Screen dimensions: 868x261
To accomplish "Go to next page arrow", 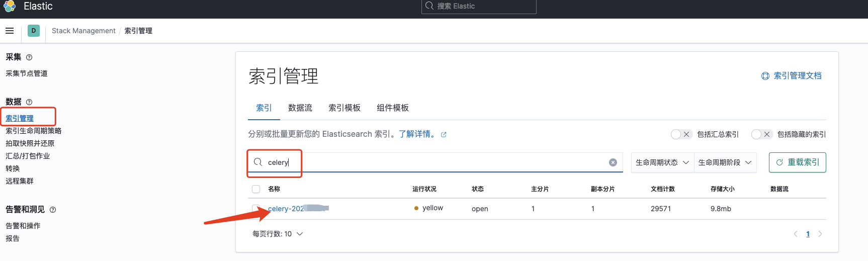I will [820, 234].
